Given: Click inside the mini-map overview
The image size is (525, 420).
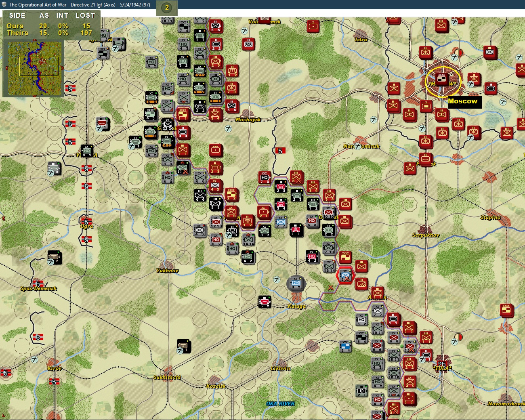Looking at the screenshot, I should click(34, 68).
